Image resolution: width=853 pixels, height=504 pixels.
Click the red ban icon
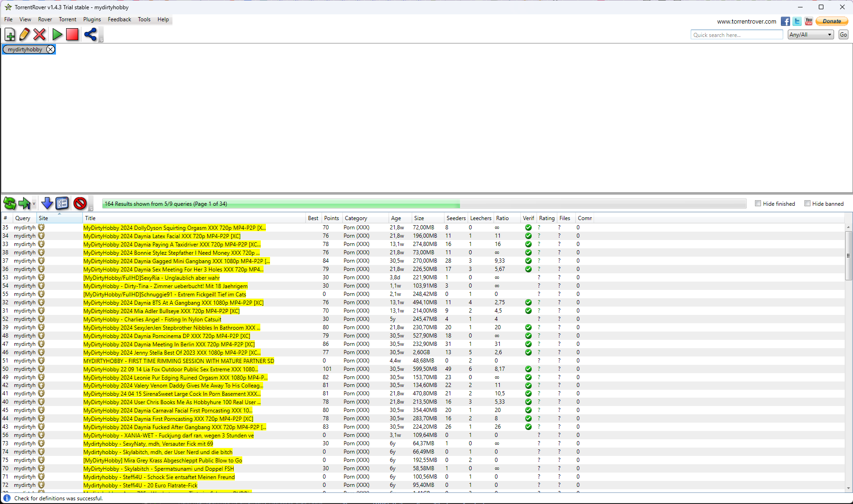pyautogui.click(x=80, y=203)
